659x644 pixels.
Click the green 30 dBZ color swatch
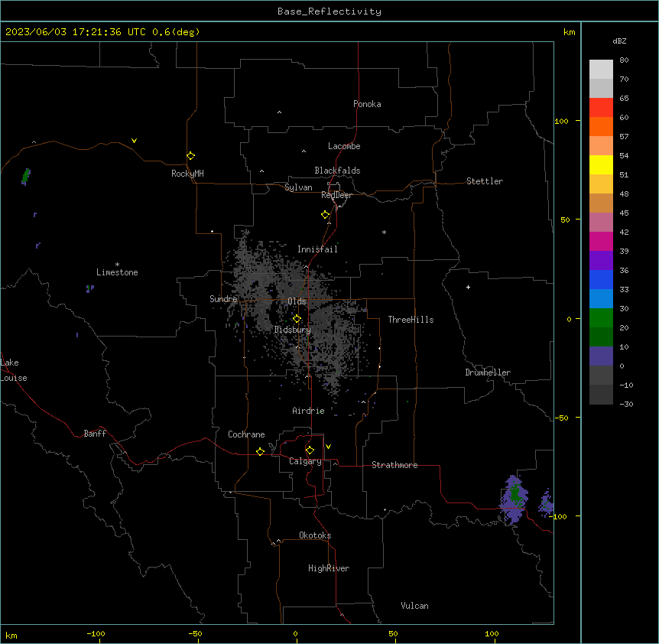(601, 318)
